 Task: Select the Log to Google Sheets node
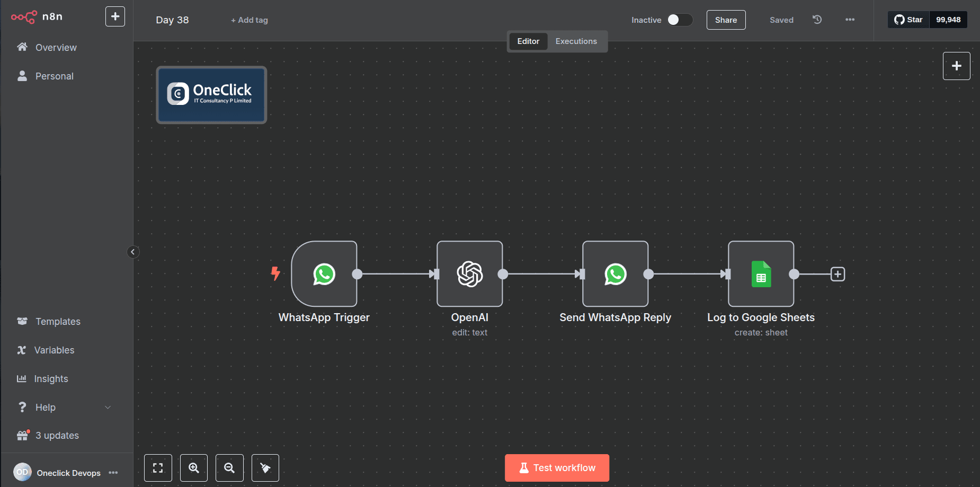pos(761,274)
